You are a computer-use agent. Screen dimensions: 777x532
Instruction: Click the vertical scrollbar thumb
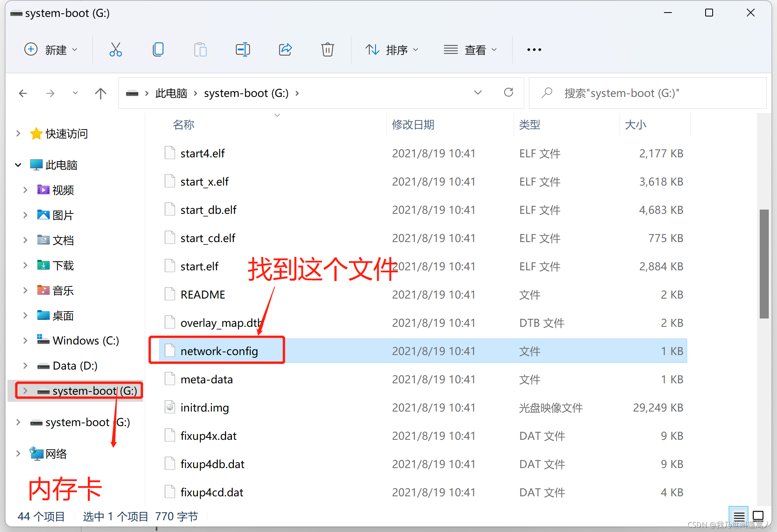pos(764,264)
